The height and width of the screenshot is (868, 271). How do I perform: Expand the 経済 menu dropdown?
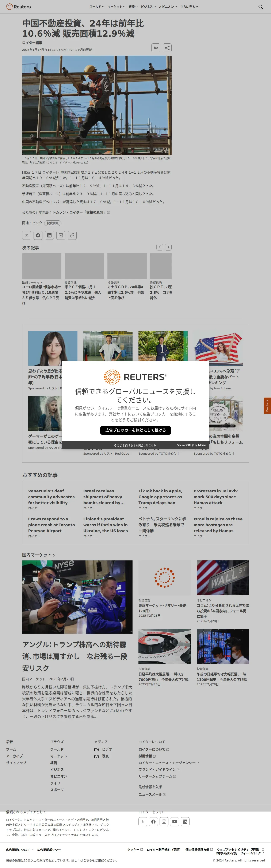pyautogui.click(x=133, y=7)
